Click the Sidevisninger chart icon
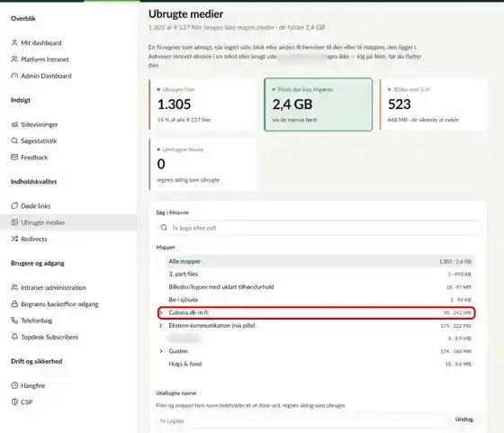The height and width of the screenshot is (433, 504). click(x=14, y=124)
